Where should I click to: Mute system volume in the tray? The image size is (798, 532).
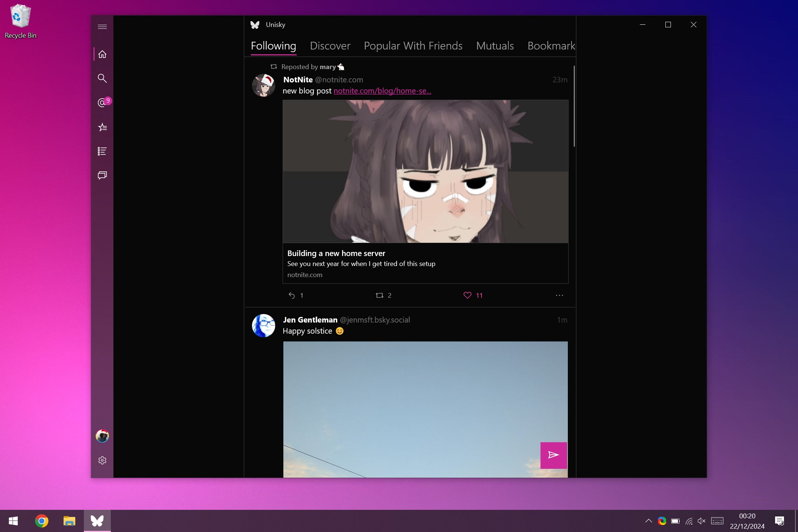700,521
